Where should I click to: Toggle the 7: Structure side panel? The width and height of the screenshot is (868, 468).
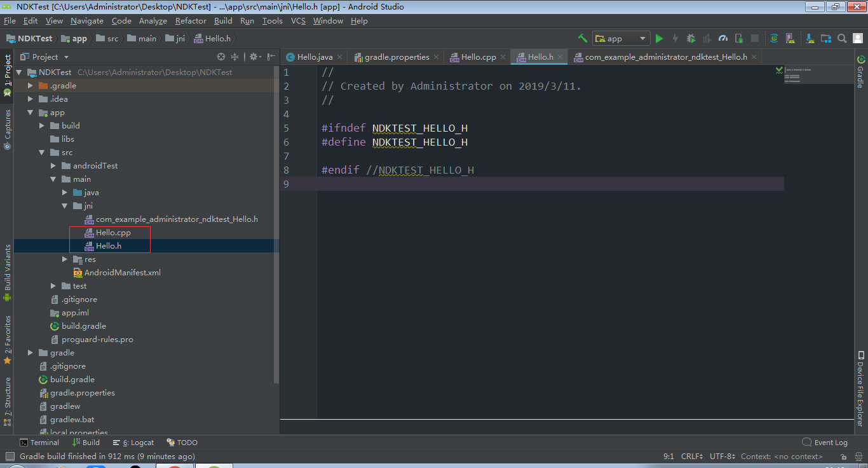tap(7, 401)
